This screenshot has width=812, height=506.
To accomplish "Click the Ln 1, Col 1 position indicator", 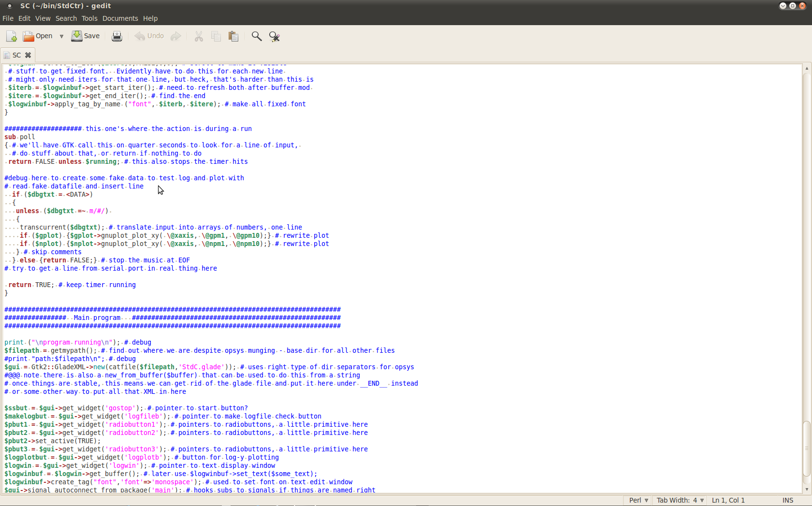I will point(728,500).
